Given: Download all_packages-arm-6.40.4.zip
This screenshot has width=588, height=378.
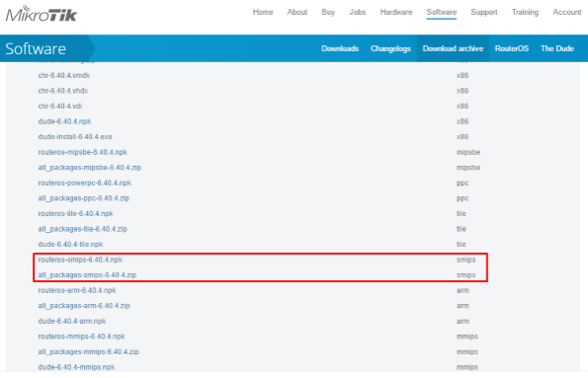Looking at the screenshot, I should [x=84, y=306].
